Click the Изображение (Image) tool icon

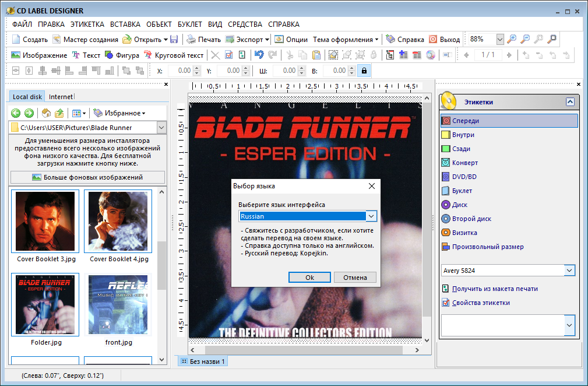coord(17,55)
